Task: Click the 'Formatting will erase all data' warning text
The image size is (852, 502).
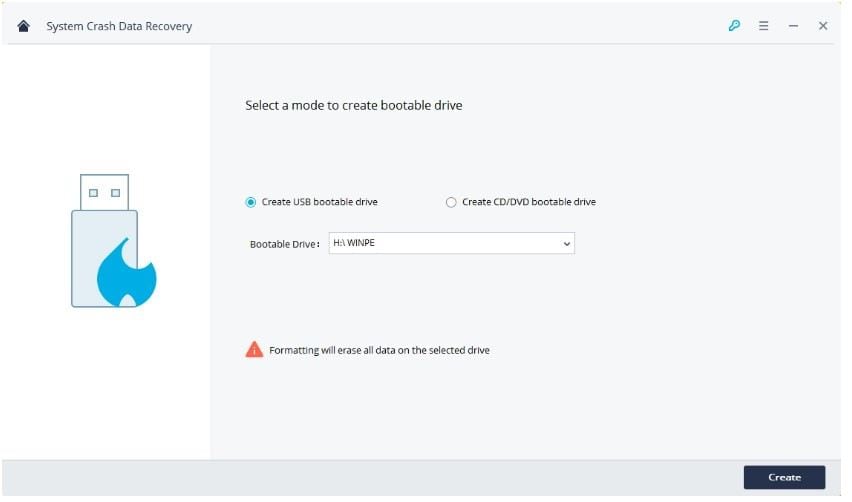Action: click(x=379, y=350)
